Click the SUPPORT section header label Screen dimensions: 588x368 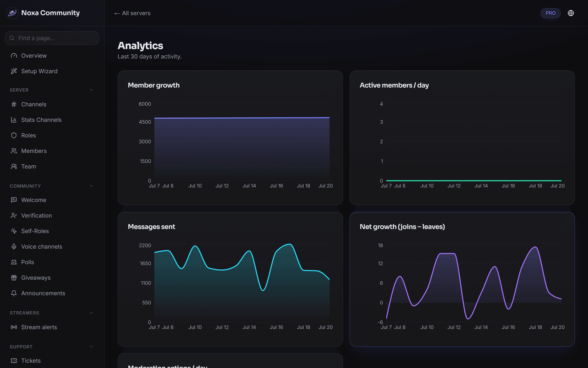click(x=21, y=347)
